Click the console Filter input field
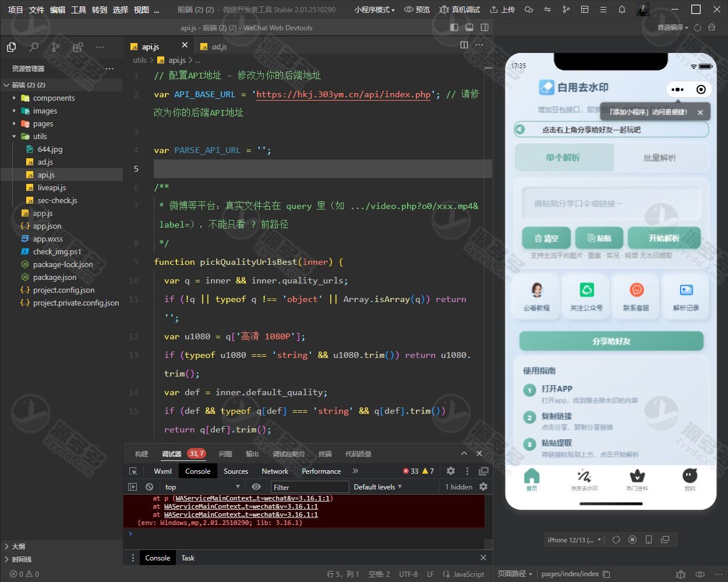Viewport: 728px width, 582px height. point(310,487)
